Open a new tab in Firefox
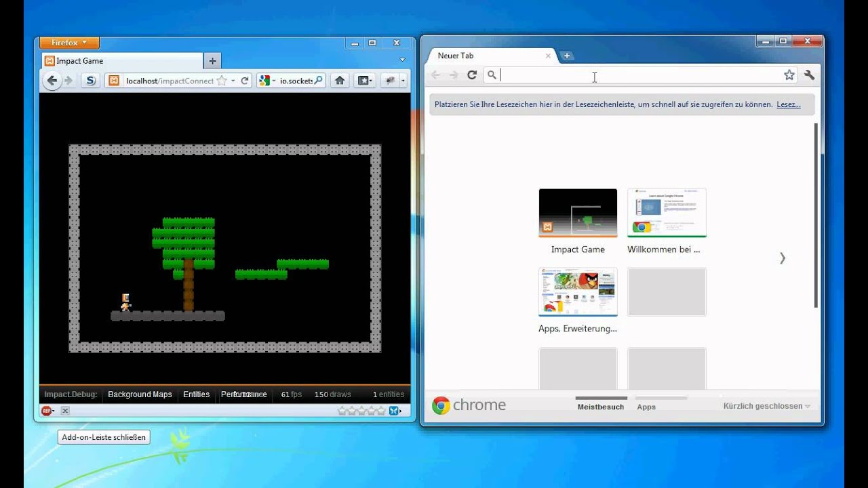 click(212, 61)
